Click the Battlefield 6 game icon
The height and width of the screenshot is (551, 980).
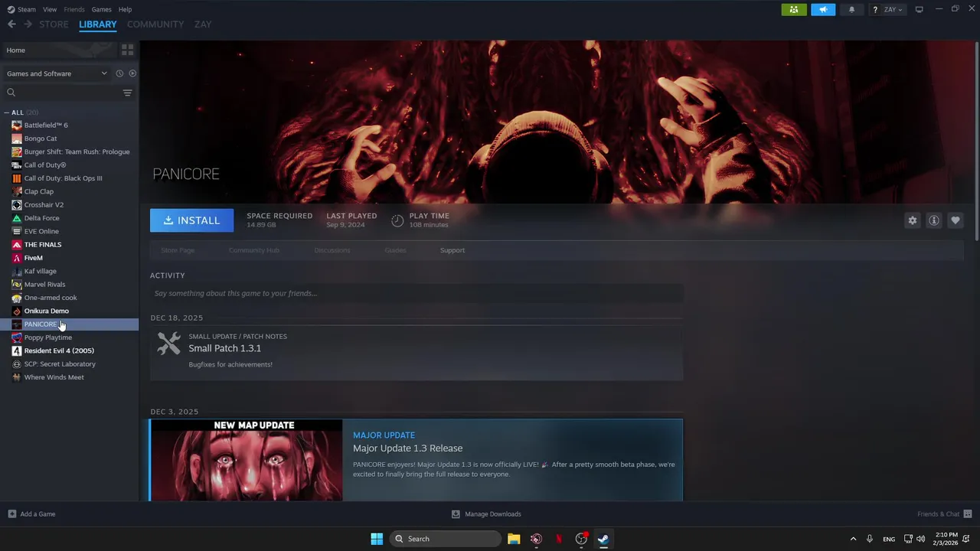coord(17,125)
